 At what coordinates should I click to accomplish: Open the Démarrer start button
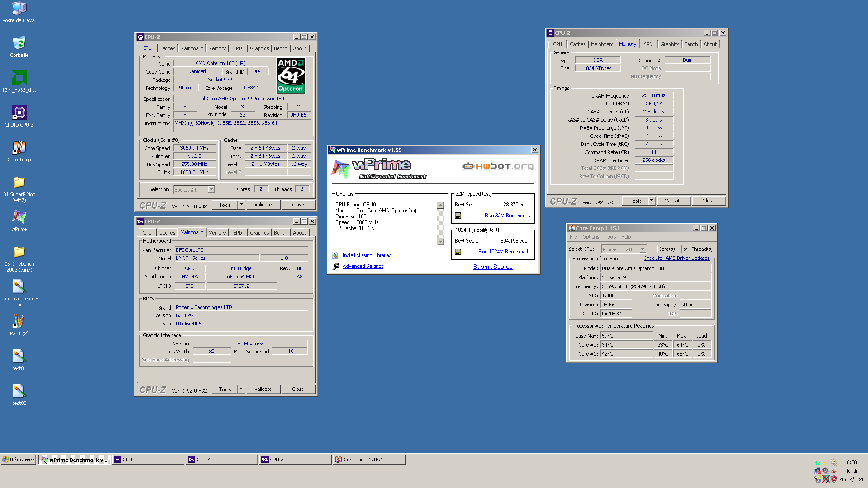[19, 460]
